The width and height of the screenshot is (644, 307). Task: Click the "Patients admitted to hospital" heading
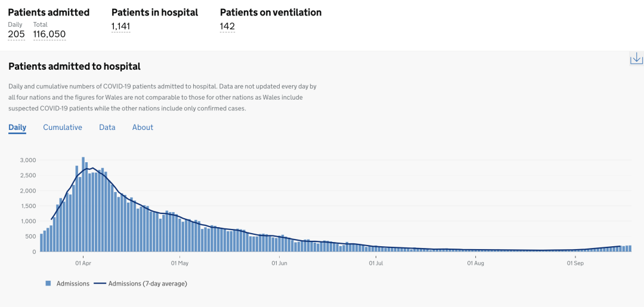pyautogui.click(x=75, y=66)
